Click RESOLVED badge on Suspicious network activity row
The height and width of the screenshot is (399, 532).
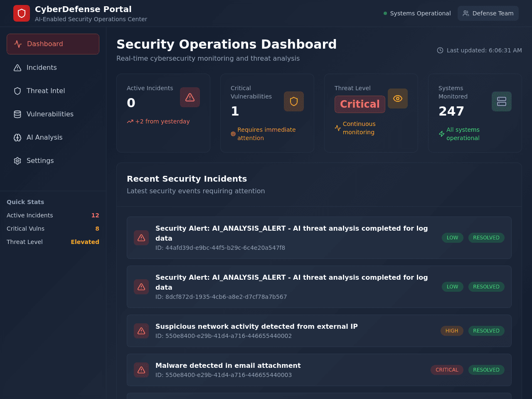pyautogui.click(x=486, y=331)
